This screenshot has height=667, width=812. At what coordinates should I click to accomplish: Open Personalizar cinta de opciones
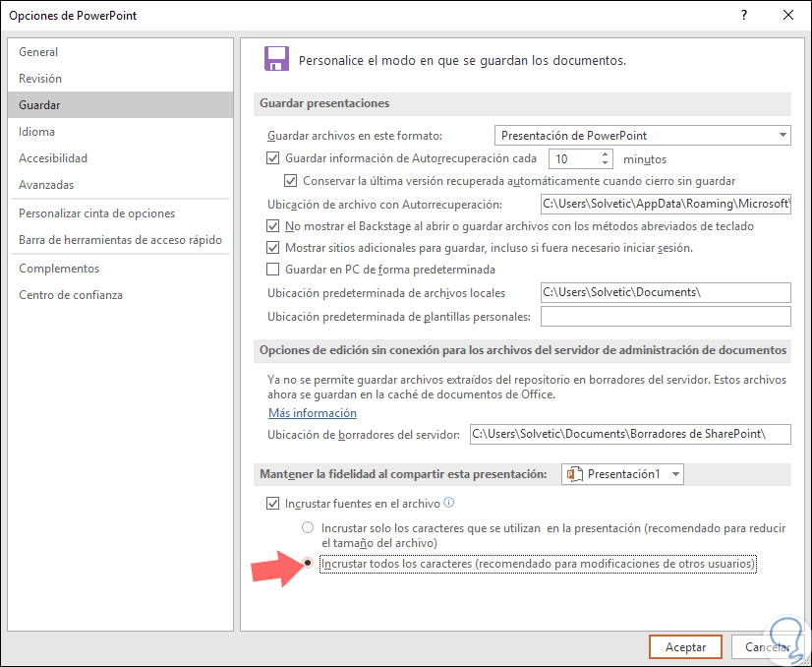pyautogui.click(x=121, y=213)
